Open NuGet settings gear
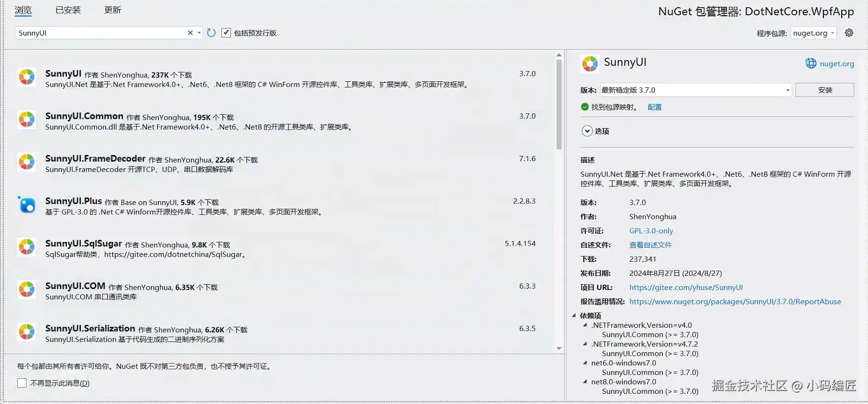This screenshot has height=404, width=868. pos(849,33)
